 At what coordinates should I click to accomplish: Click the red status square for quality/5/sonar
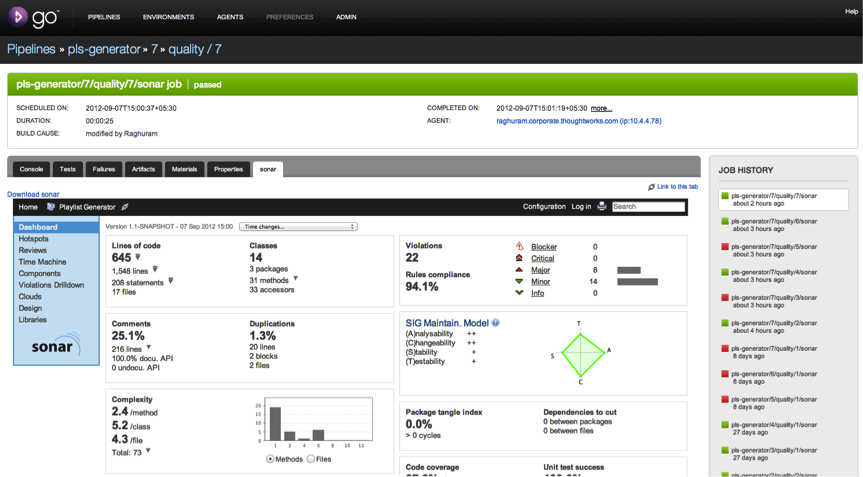click(x=725, y=246)
